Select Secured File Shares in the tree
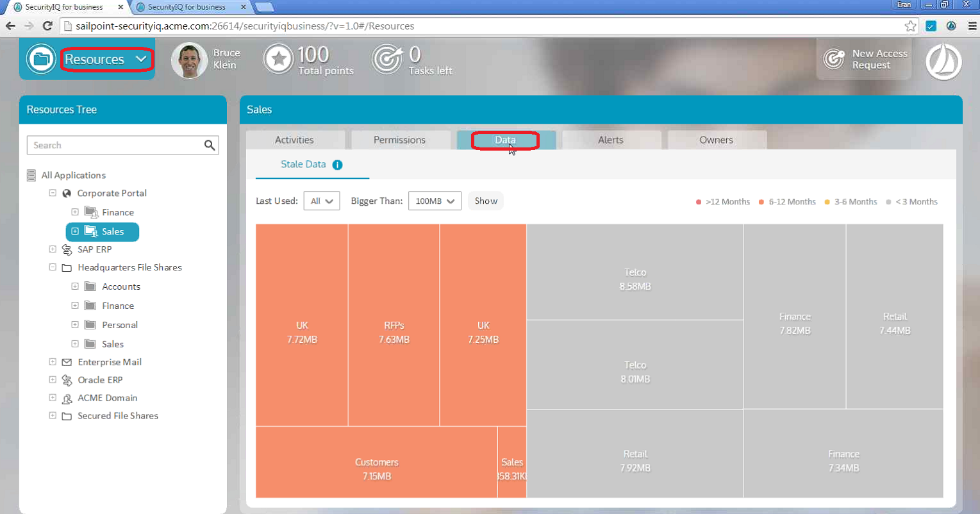The image size is (980, 514). [x=118, y=416]
